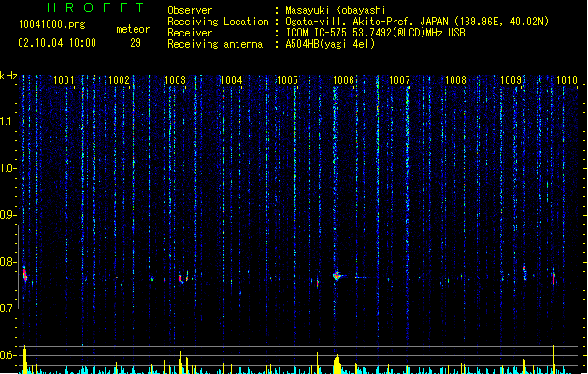Click the 0.6 frequency axis label
Image resolution: width=588 pixels, height=374 pixels.
pyautogui.click(x=7, y=355)
